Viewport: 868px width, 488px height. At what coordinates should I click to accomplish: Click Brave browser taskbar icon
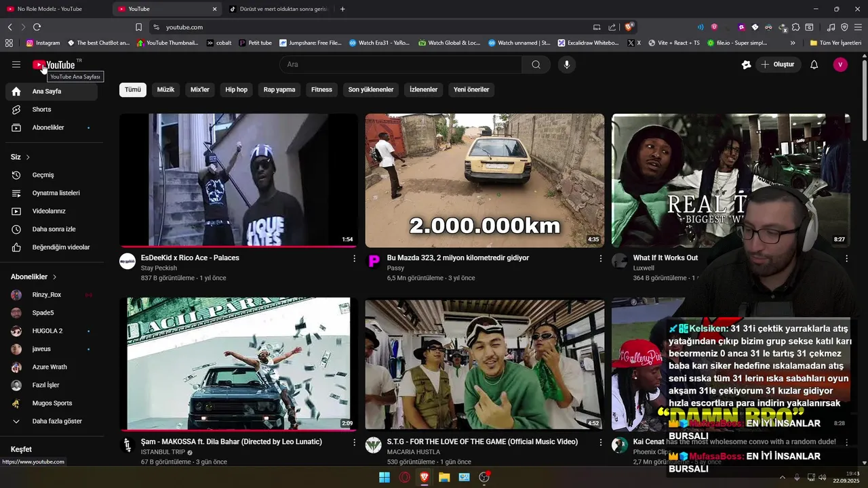(x=425, y=477)
